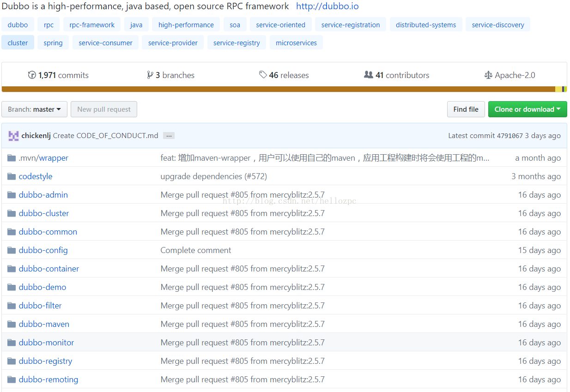
Task: Select the microservices topic tag
Action: coord(296,43)
